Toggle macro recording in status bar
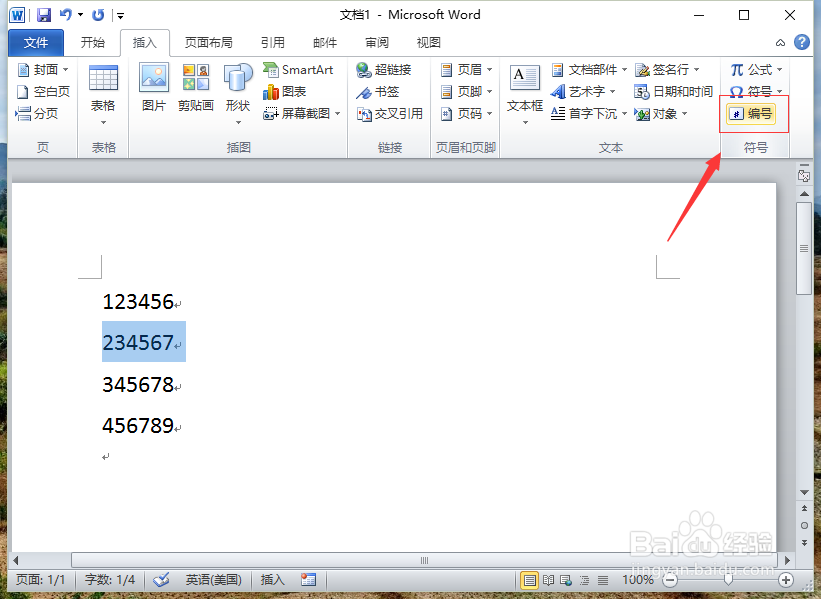Screen dimensions: 821x599 pyautogui.click(x=309, y=579)
